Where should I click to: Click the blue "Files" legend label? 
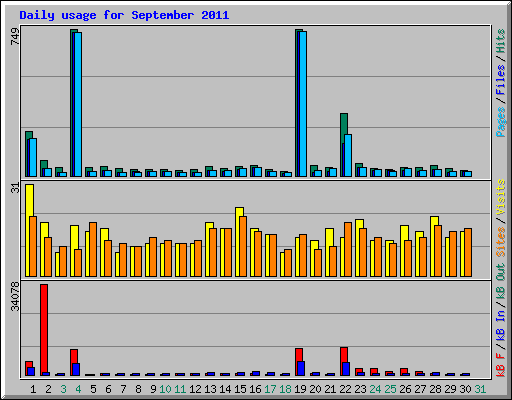500,80
